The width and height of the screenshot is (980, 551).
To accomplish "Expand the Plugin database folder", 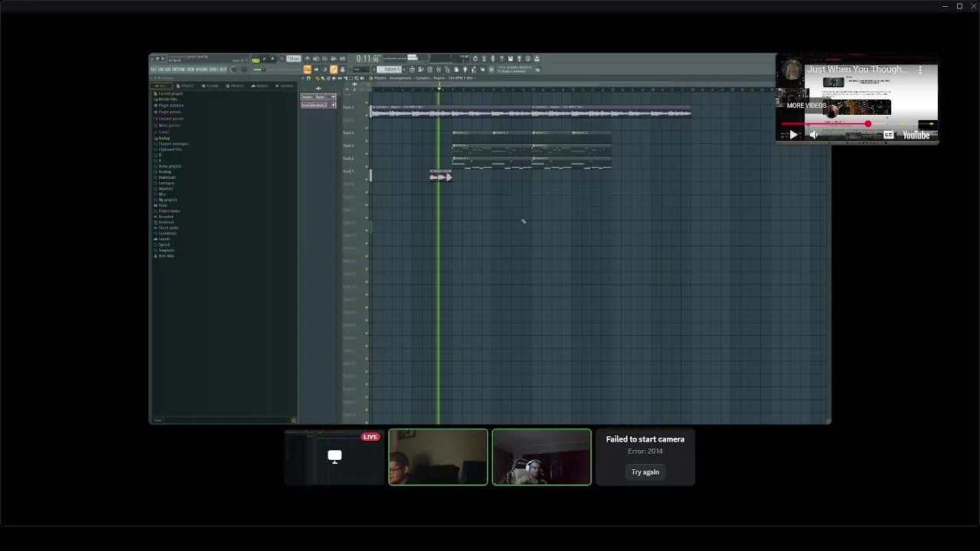I will pos(170,106).
